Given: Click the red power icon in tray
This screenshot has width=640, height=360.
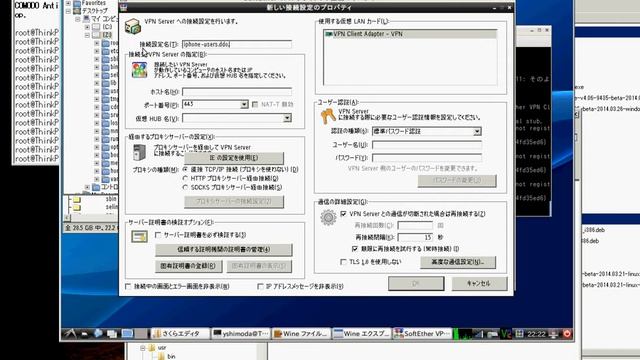Looking at the screenshot, I should [x=567, y=333].
